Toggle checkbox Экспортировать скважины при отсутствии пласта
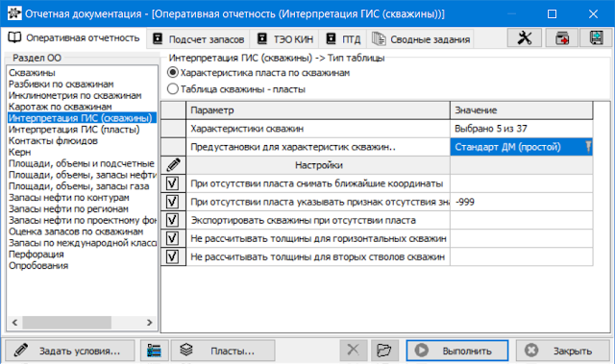This screenshot has height=364, width=615. pos(173,220)
